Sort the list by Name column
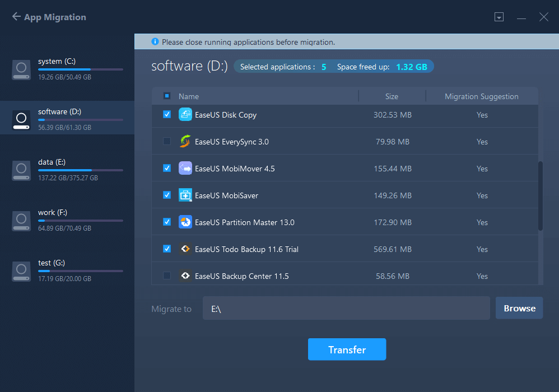This screenshot has height=392, width=559. pyautogui.click(x=189, y=96)
